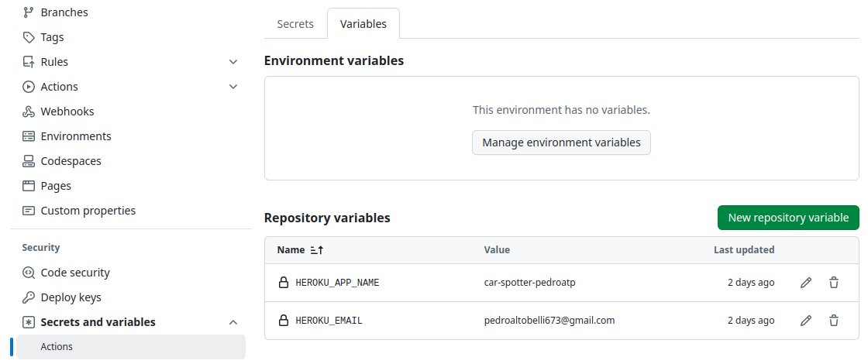This screenshot has height=364, width=868.
Task: Delete the HEROKU_EMAIL variable
Action: point(834,321)
